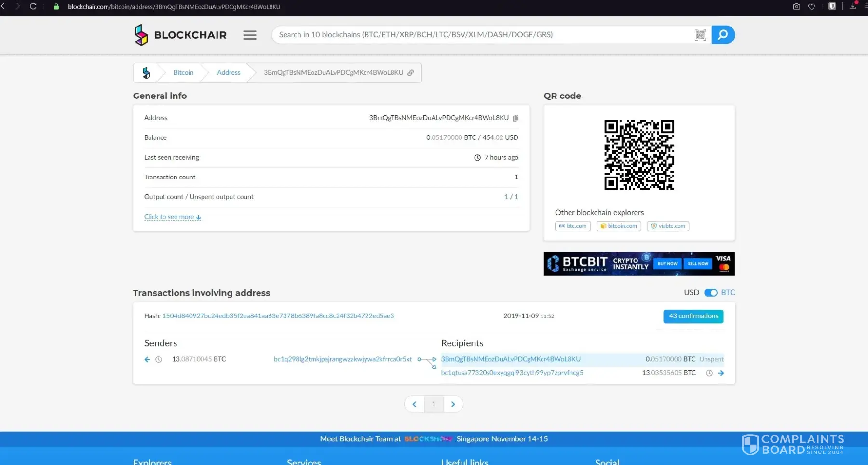868x465 pixels.
Task: Copy address using the clipboard icon
Action: point(515,118)
